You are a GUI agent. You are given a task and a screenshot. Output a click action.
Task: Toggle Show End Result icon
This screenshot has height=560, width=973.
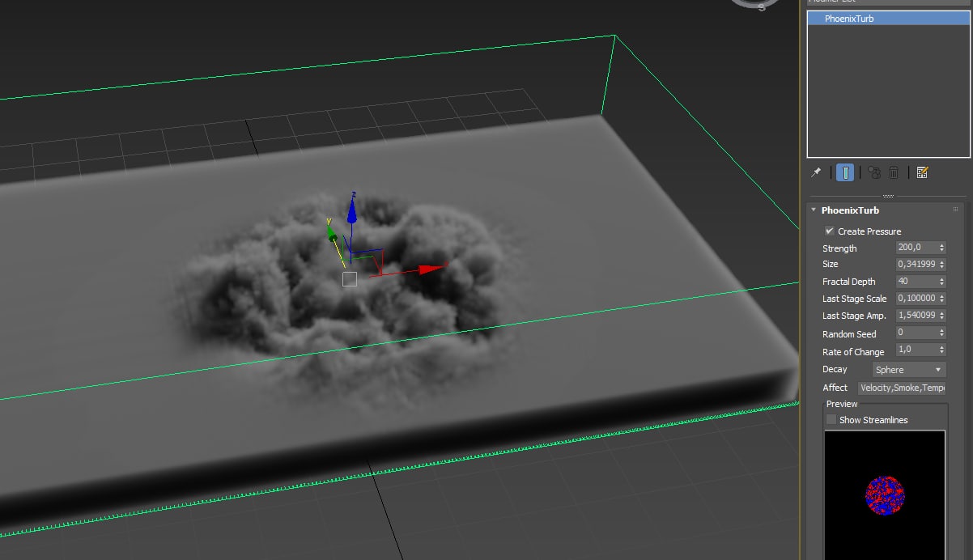coord(845,172)
